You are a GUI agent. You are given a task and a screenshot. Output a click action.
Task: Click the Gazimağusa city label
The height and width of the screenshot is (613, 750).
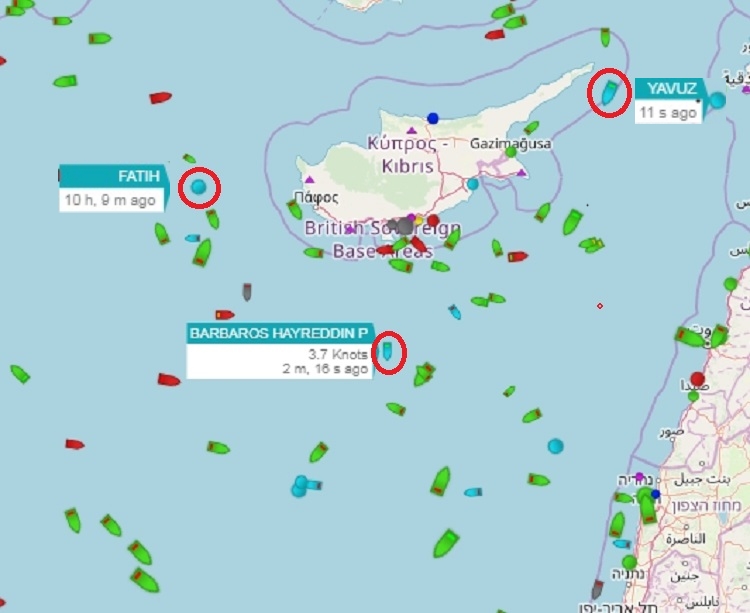pyautogui.click(x=510, y=143)
